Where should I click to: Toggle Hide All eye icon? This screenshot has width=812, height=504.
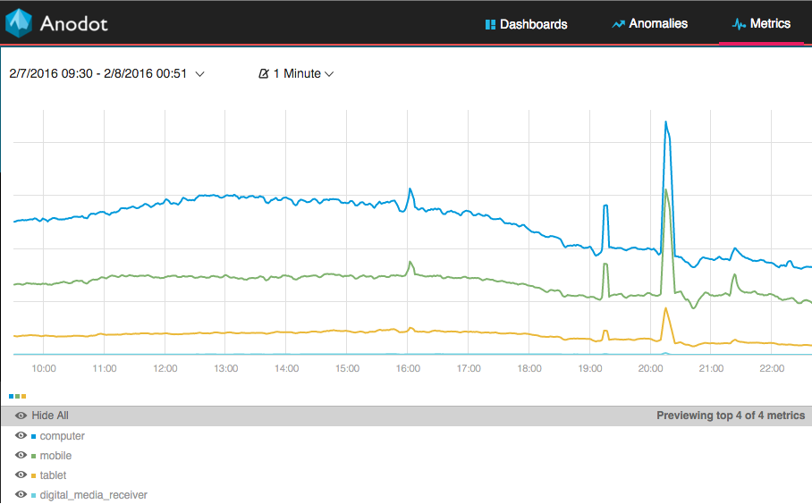coord(21,416)
